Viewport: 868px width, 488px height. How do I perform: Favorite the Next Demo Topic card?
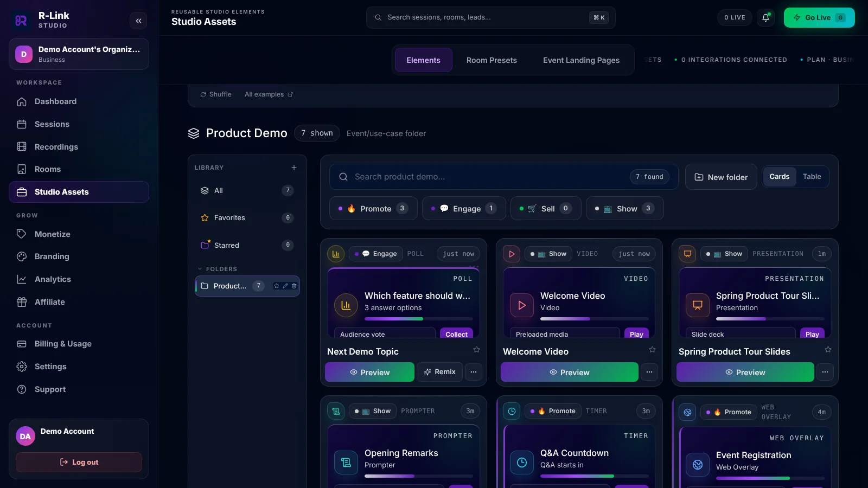(476, 350)
